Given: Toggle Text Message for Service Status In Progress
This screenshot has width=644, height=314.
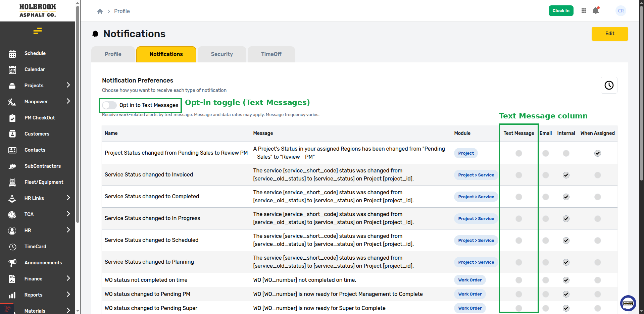Looking at the screenshot, I should pyautogui.click(x=519, y=219).
